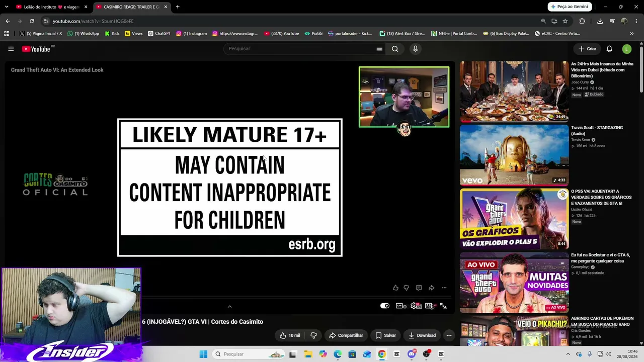
Task: Open the Chrome three-dot menu
Action: [x=636, y=21]
